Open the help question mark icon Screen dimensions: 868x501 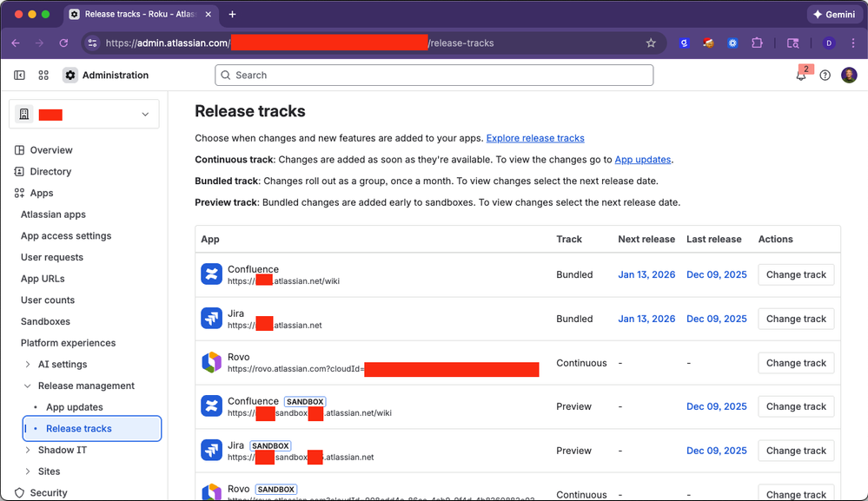click(x=825, y=76)
